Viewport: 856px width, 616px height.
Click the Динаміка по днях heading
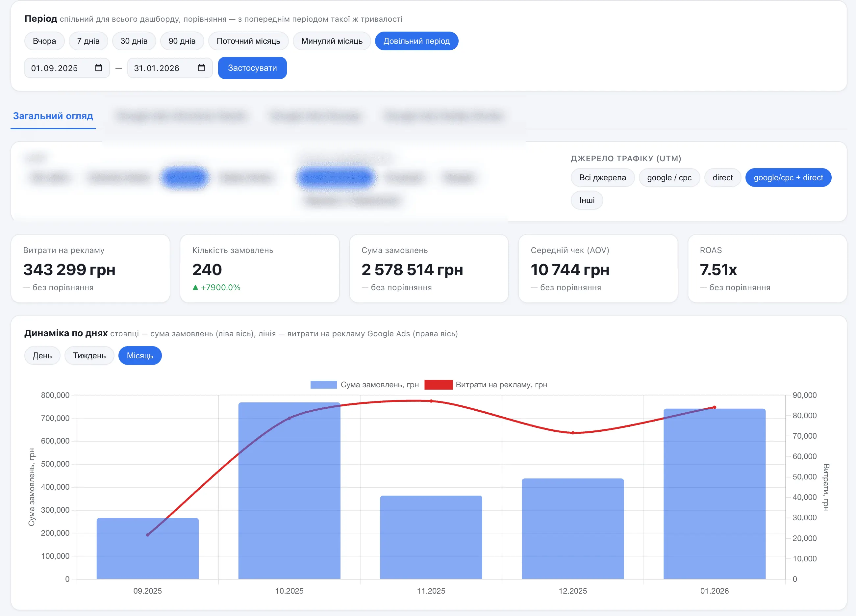[66, 333]
